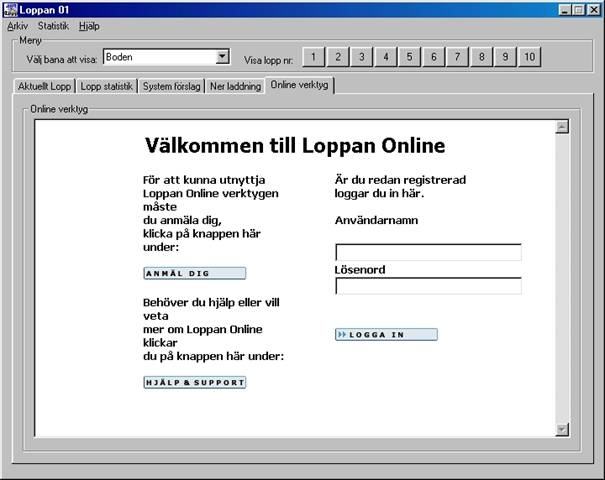
Task: Close the Loppan 01 window
Action: click(593, 10)
